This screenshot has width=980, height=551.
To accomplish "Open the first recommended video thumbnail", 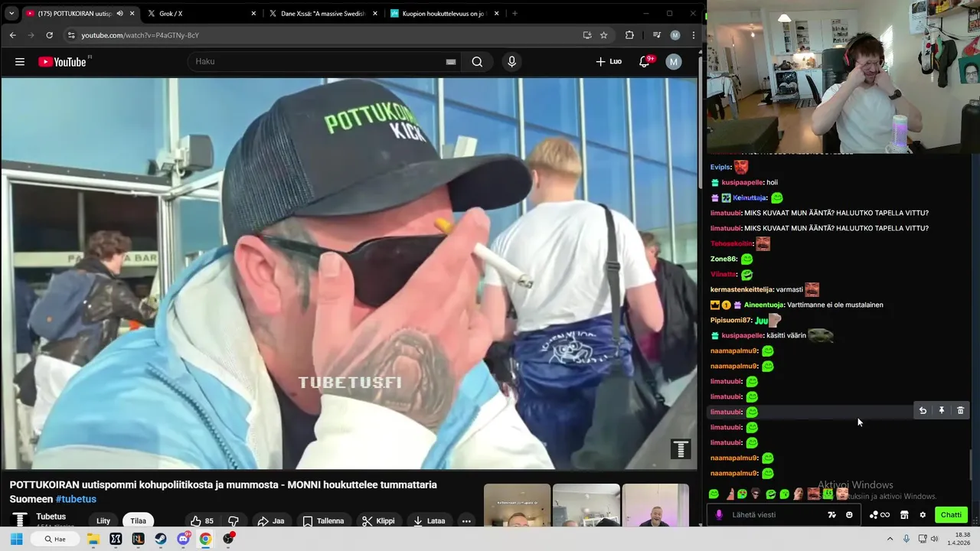I will [x=517, y=505].
